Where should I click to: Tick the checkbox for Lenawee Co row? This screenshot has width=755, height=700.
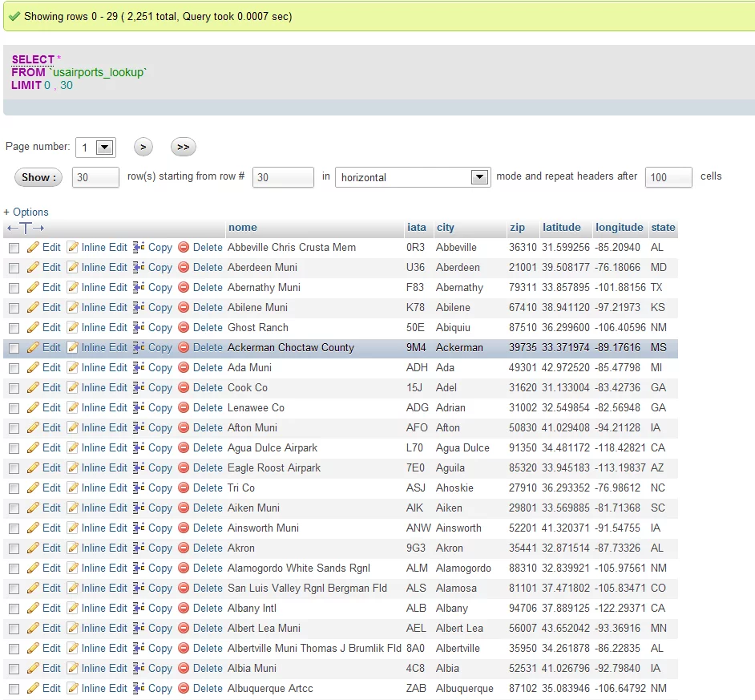click(x=14, y=408)
